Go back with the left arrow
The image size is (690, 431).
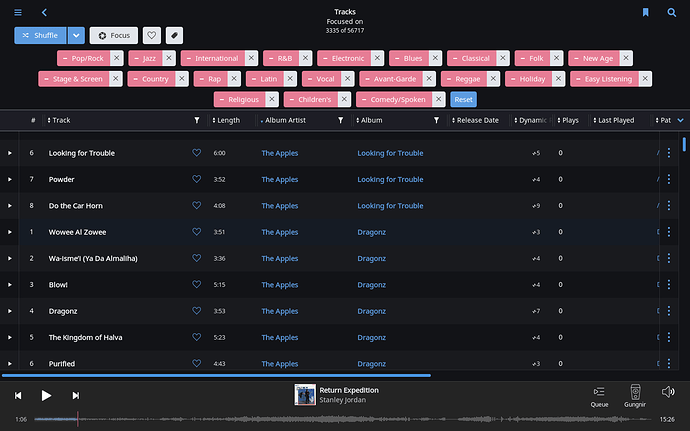click(44, 12)
